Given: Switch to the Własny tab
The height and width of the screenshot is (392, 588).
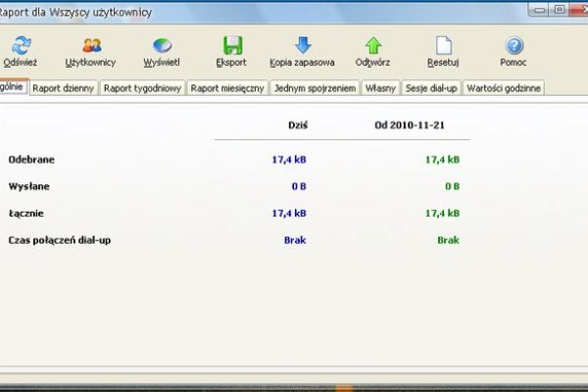Looking at the screenshot, I should pos(381,88).
